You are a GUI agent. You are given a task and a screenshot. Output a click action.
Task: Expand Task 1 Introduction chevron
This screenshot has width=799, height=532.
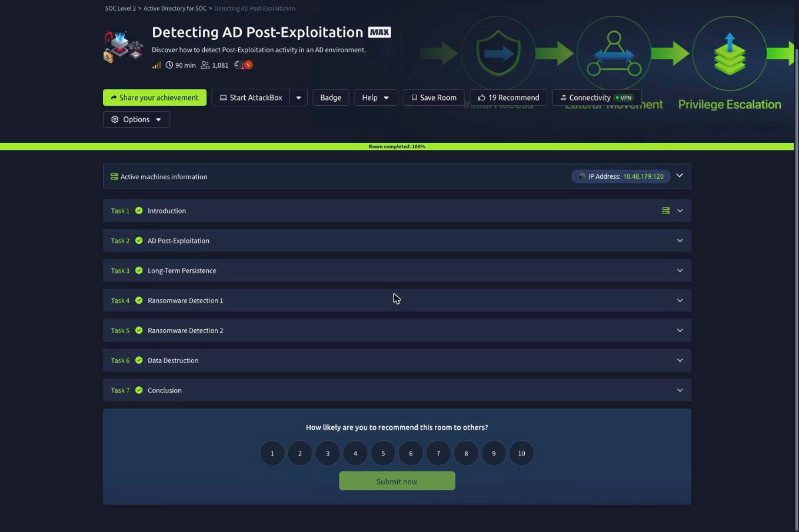click(680, 210)
